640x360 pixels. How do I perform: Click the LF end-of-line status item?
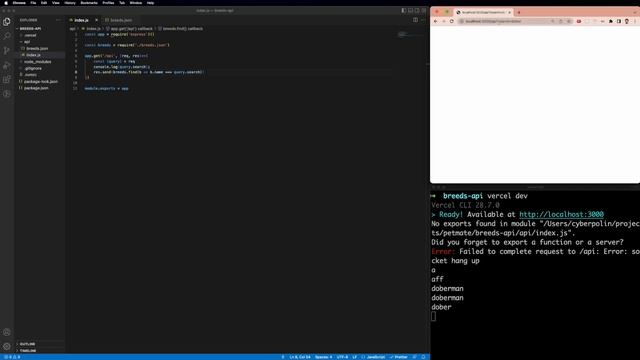(x=355, y=357)
